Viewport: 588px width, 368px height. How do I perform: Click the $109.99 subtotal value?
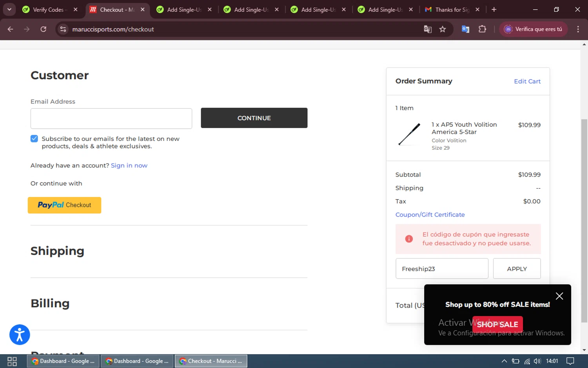pos(529,175)
